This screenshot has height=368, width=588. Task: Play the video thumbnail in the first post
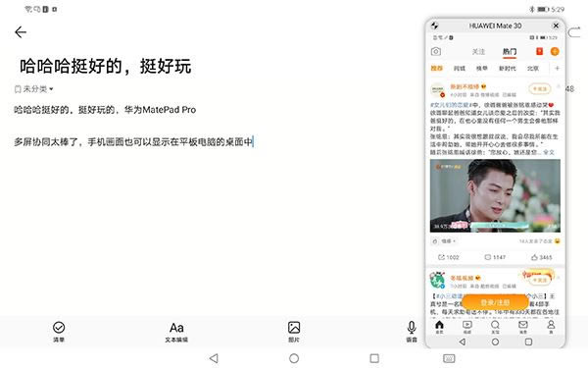tap(495, 195)
